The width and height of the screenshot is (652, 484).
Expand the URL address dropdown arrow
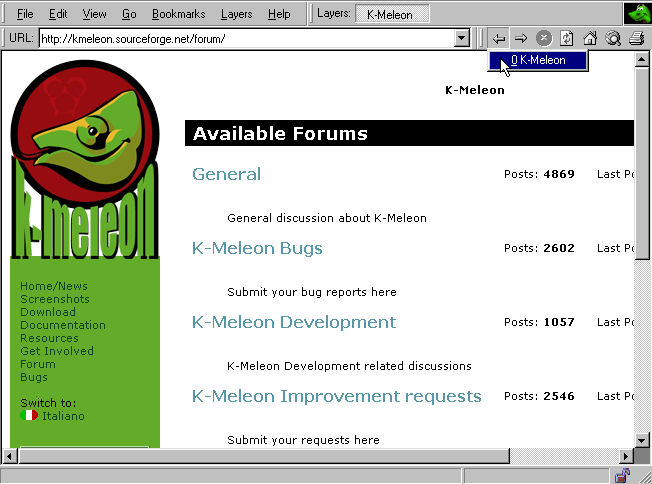(461, 38)
